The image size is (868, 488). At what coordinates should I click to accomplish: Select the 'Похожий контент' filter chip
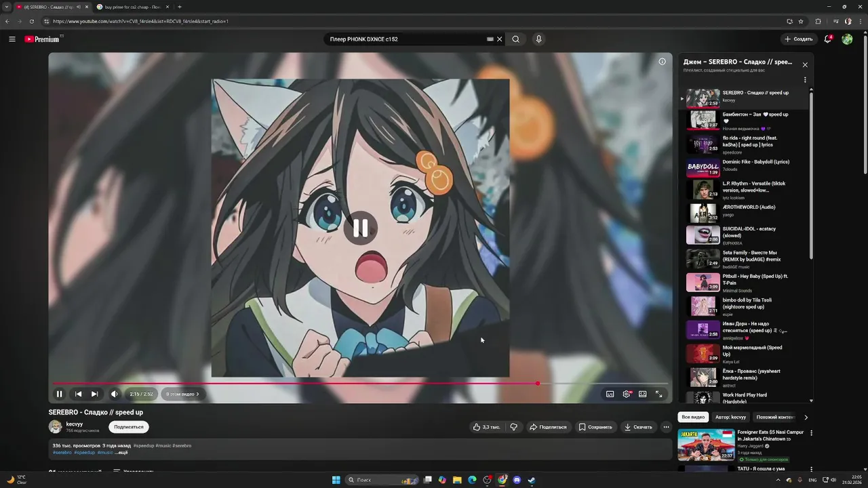pyautogui.click(x=775, y=417)
